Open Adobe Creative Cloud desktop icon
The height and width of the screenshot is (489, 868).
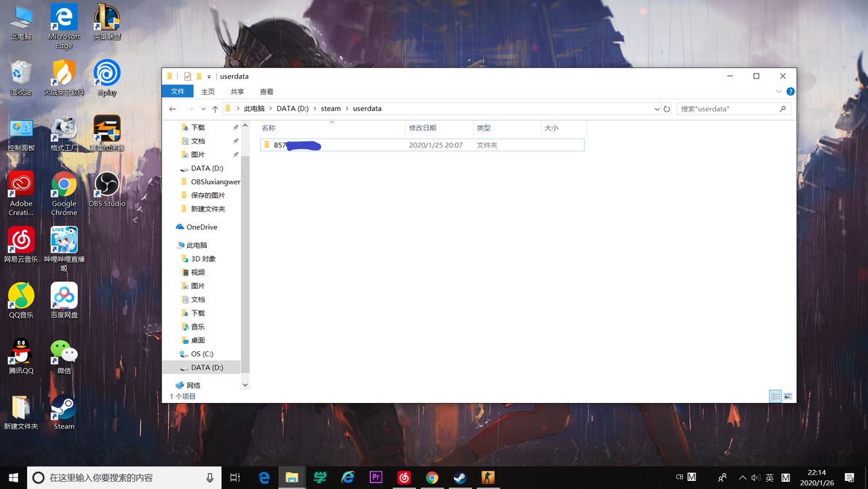(x=21, y=193)
